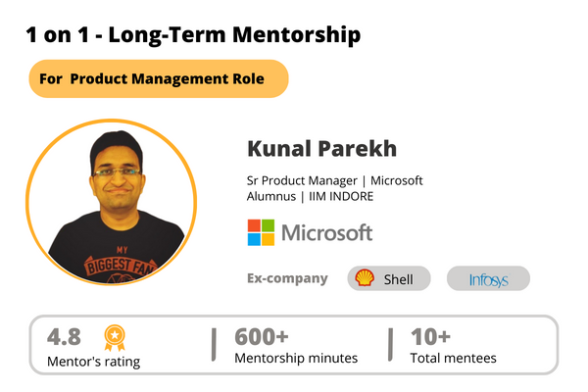This screenshot has height=392, width=588.
Task: Click the Microsoft four-square logo icon
Action: coord(261,232)
